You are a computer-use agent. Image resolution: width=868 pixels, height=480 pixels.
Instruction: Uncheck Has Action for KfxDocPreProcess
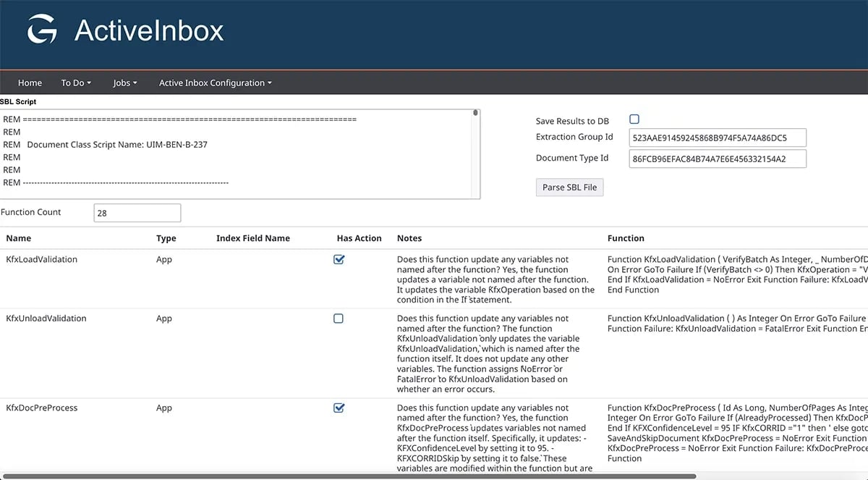[x=339, y=408]
